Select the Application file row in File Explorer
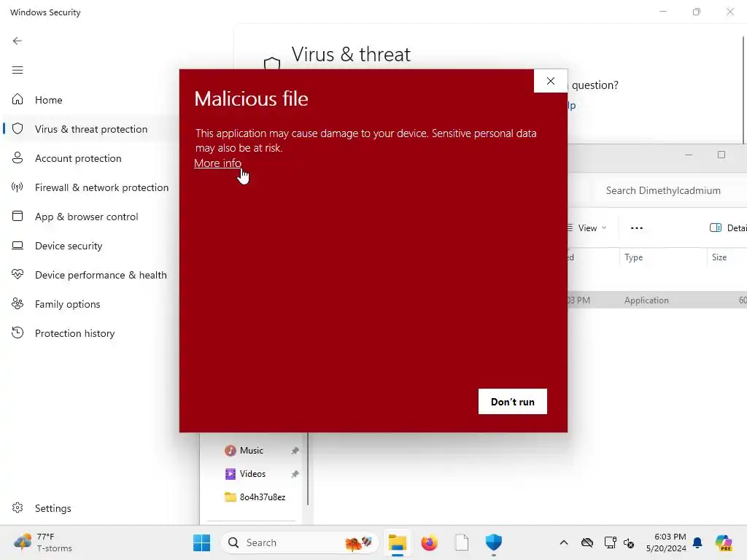Viewport: 747px width, 560px height. 657,300
